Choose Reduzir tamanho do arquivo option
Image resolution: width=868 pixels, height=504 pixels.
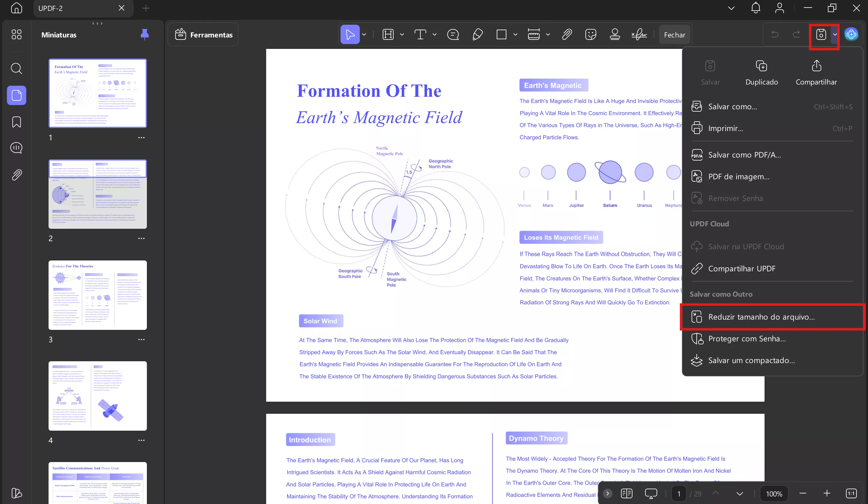click(x=761, y=317)
